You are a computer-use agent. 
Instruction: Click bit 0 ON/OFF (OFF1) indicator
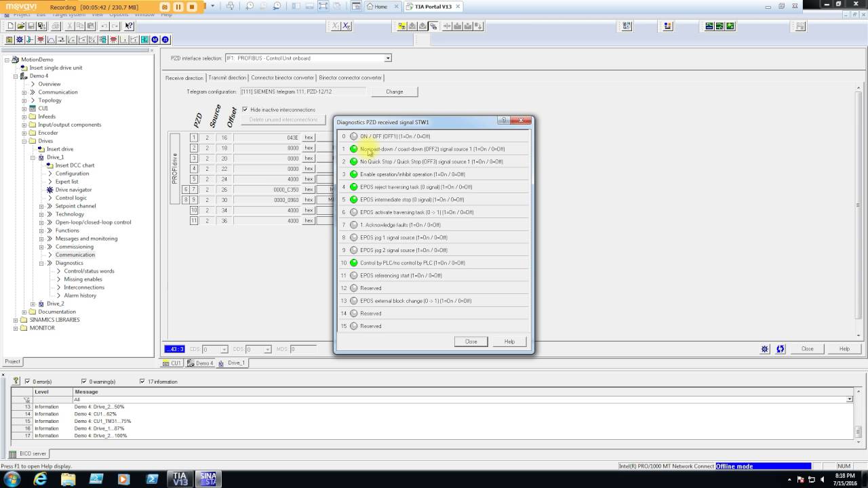pos(353,136)
